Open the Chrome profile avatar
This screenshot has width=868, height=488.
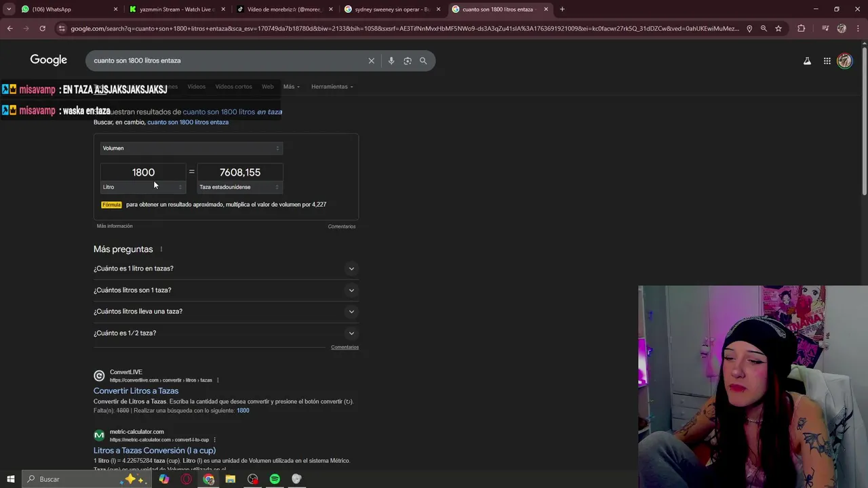842,28
